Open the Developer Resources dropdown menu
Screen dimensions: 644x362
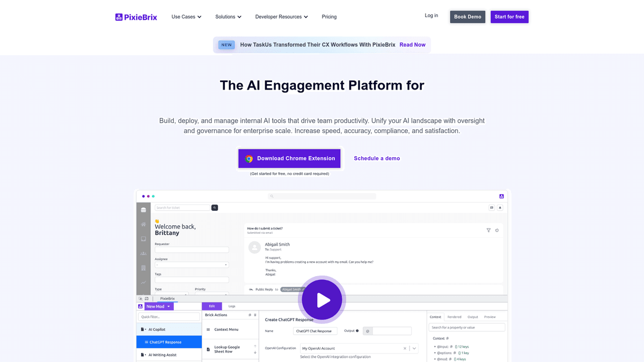[282, 17]
